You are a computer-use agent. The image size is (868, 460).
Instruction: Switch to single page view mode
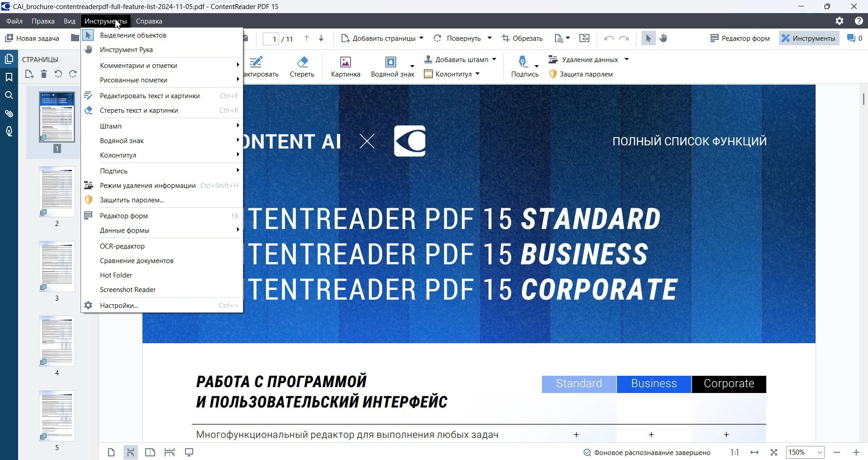[x=111, y=452]
